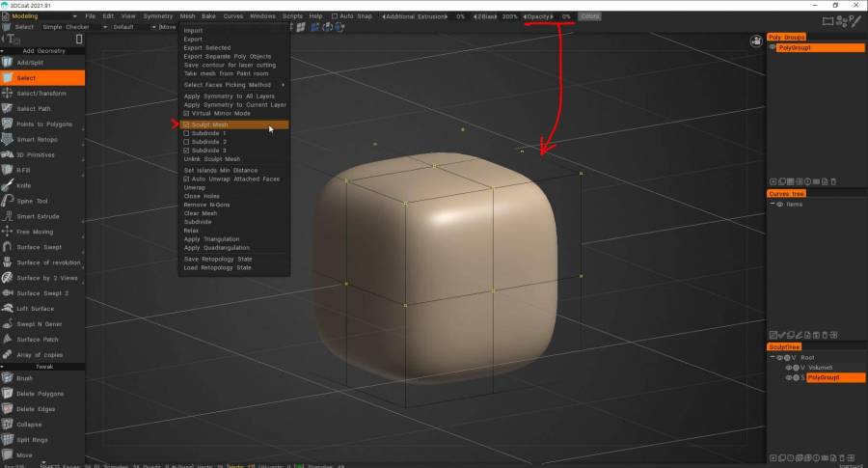Select the Knife tool

[25, 185]
